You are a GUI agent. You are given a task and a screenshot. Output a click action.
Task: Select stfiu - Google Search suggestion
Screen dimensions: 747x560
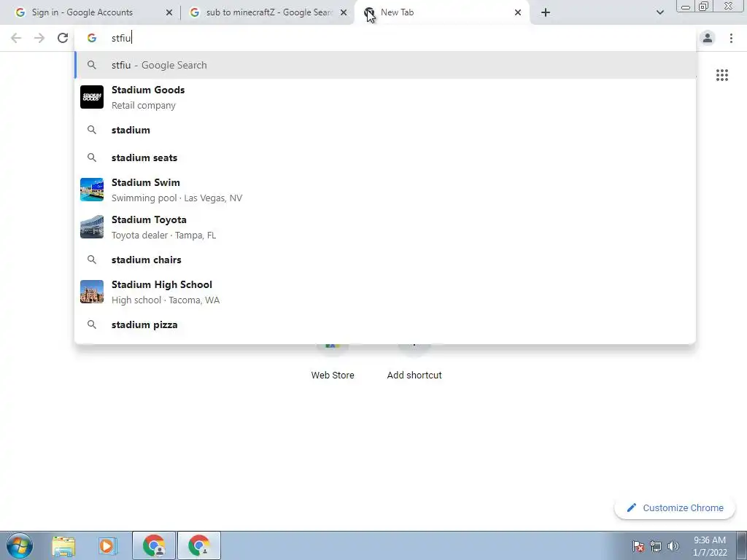point(385,65)
